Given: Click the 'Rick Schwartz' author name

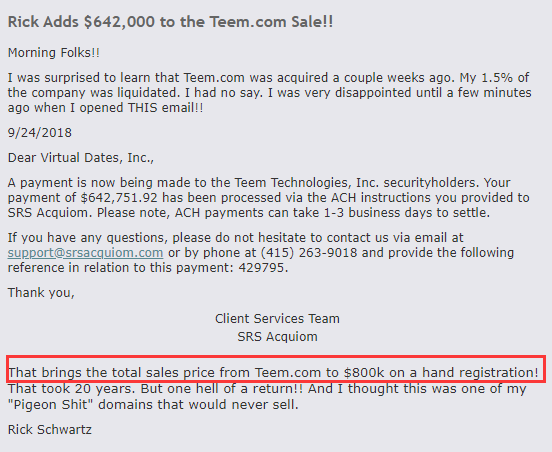Looking at the screenshot, I should (50, 429).
